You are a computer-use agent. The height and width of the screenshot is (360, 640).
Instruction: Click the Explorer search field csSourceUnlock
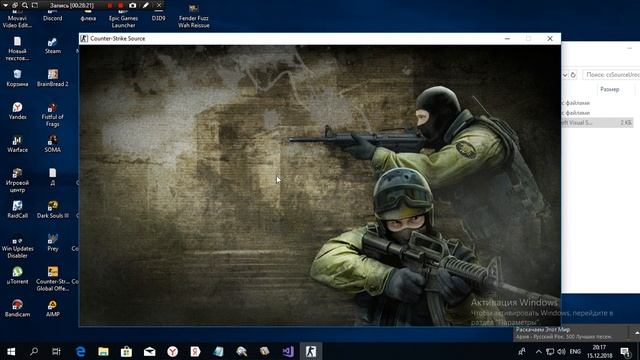tap(611, 75)
